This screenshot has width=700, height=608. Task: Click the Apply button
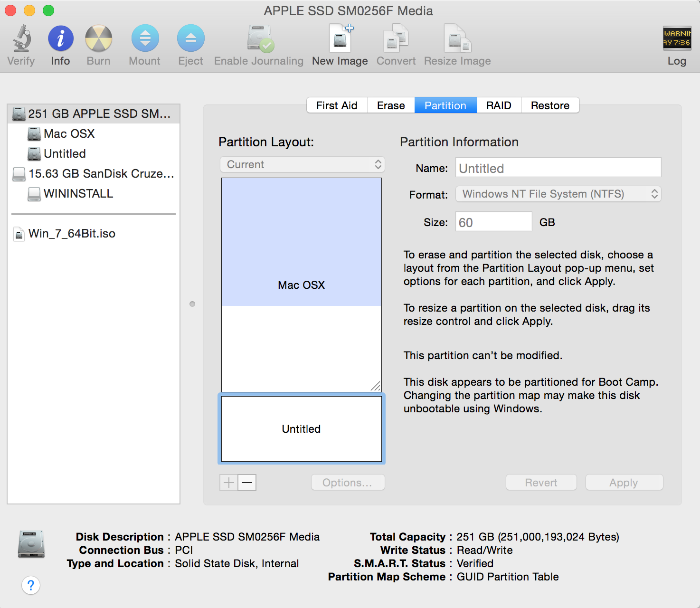coord(624,483)
